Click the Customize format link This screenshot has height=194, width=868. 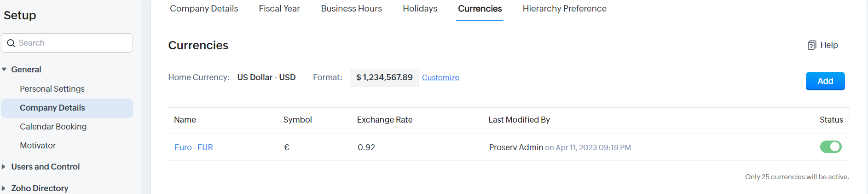click(x=440, y=77)
